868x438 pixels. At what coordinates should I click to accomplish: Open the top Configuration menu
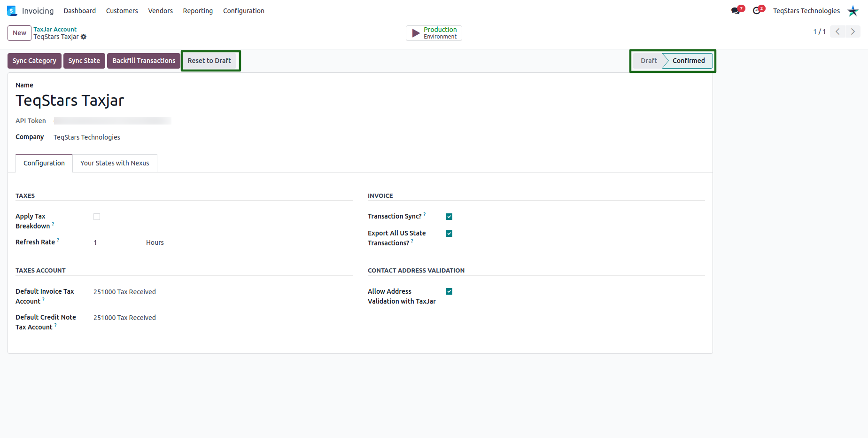pyautogui.click(x=244, y=11)
